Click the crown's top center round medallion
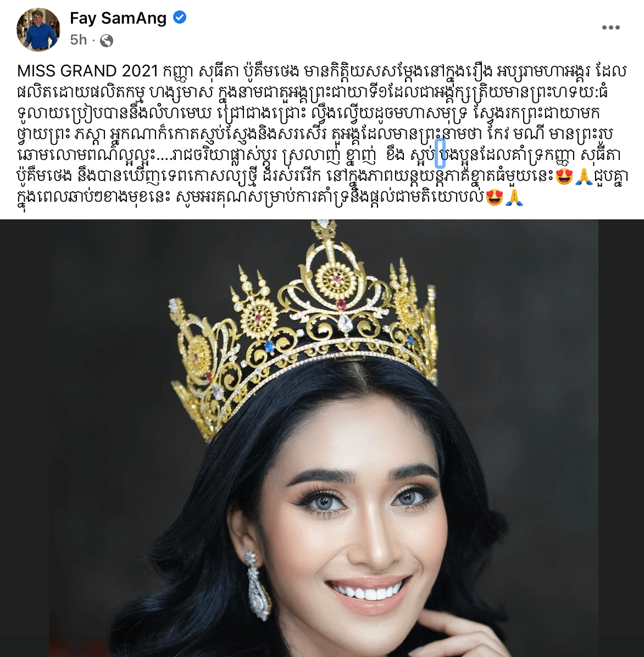644x657 pixels. tap(335, 278)
